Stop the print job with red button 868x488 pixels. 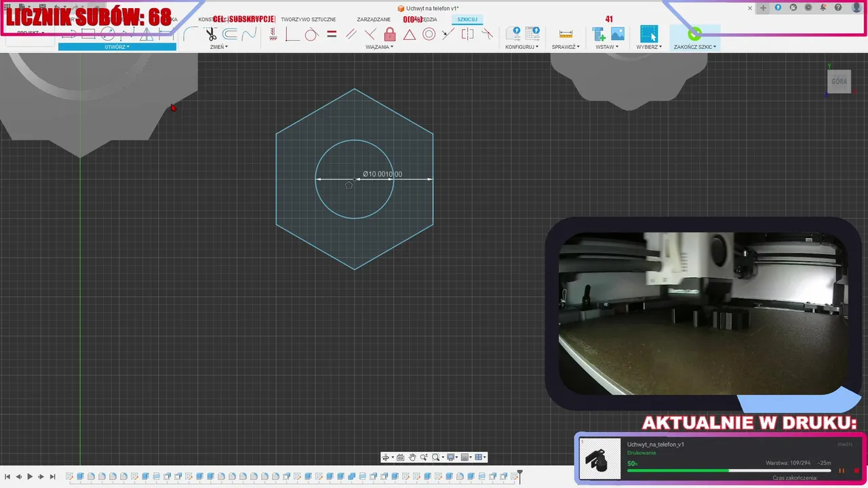pyautogui.click(x=856, y=470)
